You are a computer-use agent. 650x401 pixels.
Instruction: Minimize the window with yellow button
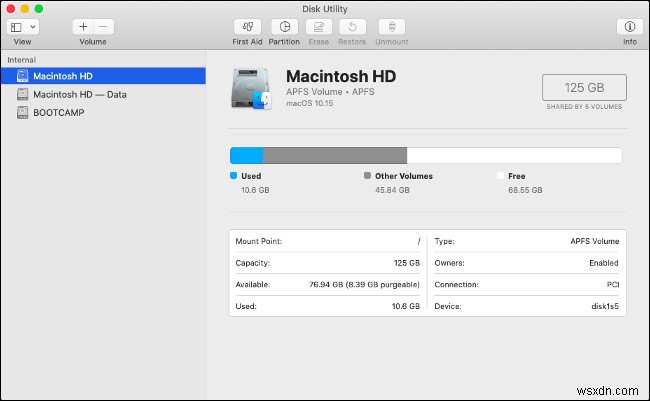coord(25,9)
